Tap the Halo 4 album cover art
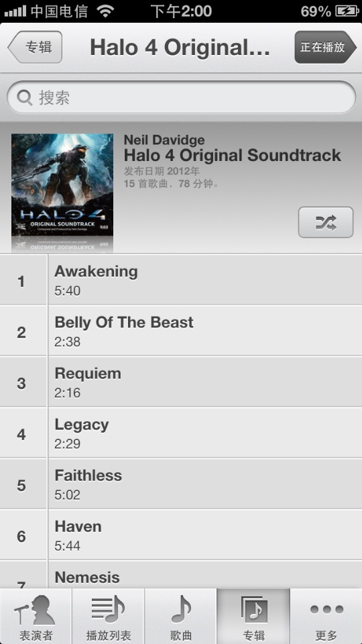Screen dimensions: 362x644 [x=62, y=185]
